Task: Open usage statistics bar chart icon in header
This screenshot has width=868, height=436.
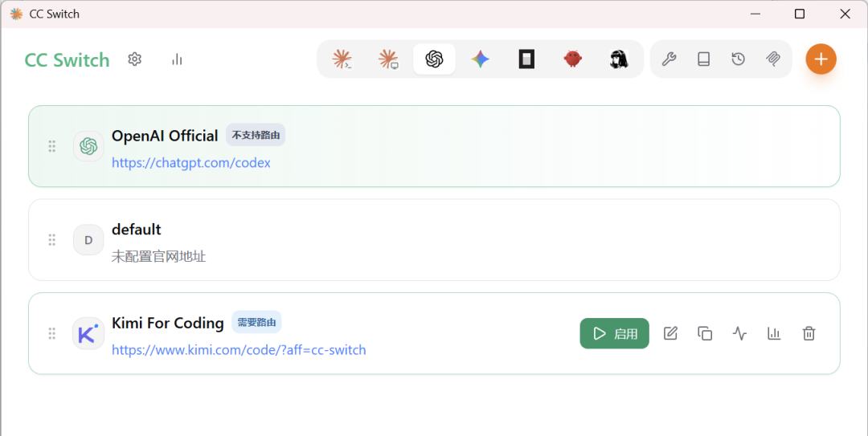Action: [x=177, y=59]
